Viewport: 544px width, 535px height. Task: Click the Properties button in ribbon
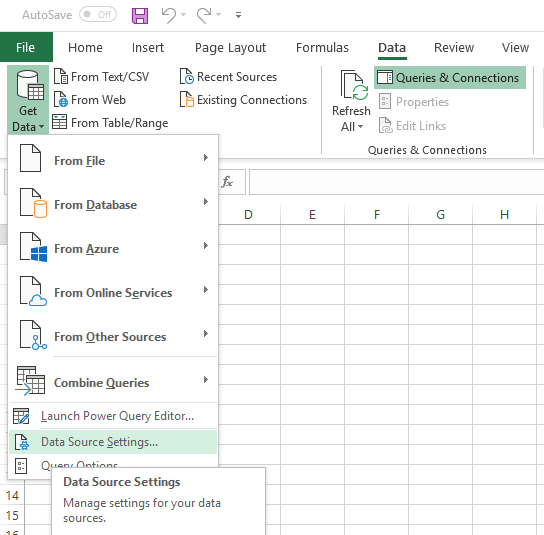click(414, 102)
